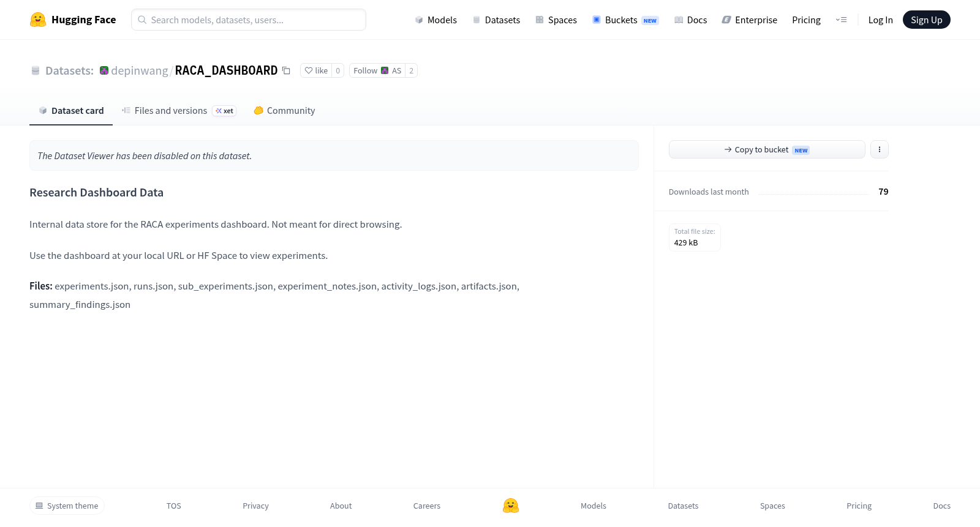Copy dataset name with the copy icon
This screenshot has height=527, width=980.
click(x=286, y=70)
